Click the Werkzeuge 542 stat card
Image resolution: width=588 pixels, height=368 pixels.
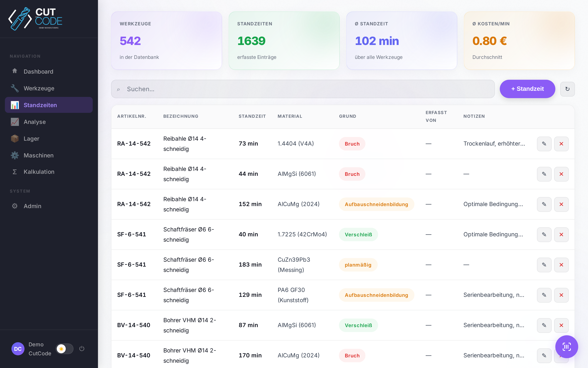[x=166, y=41]
